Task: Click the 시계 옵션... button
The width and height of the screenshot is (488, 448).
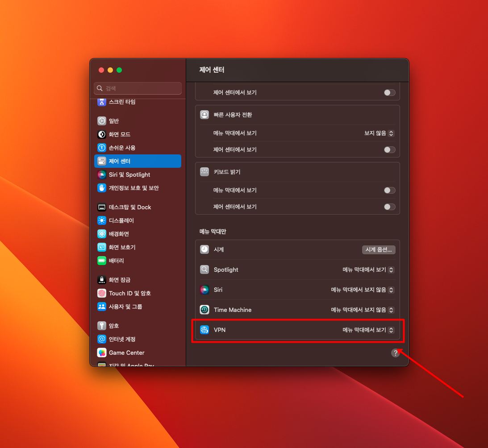Action: click(379, 249)
